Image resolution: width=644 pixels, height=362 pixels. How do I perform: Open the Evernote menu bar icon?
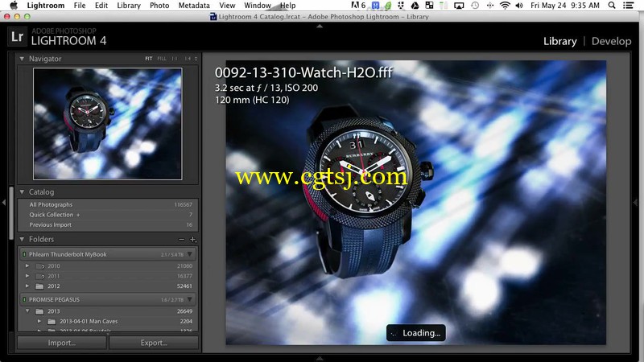coord(388,6)
